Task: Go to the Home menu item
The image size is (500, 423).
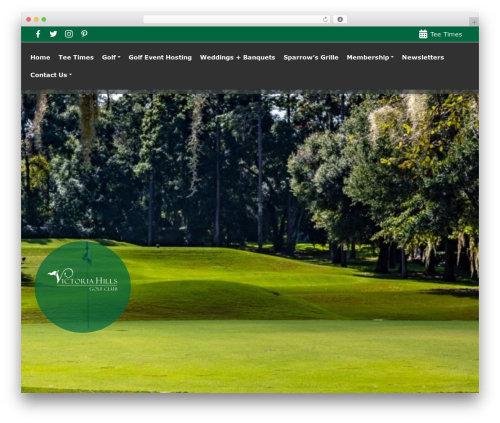Action: [x=40, y=57]
